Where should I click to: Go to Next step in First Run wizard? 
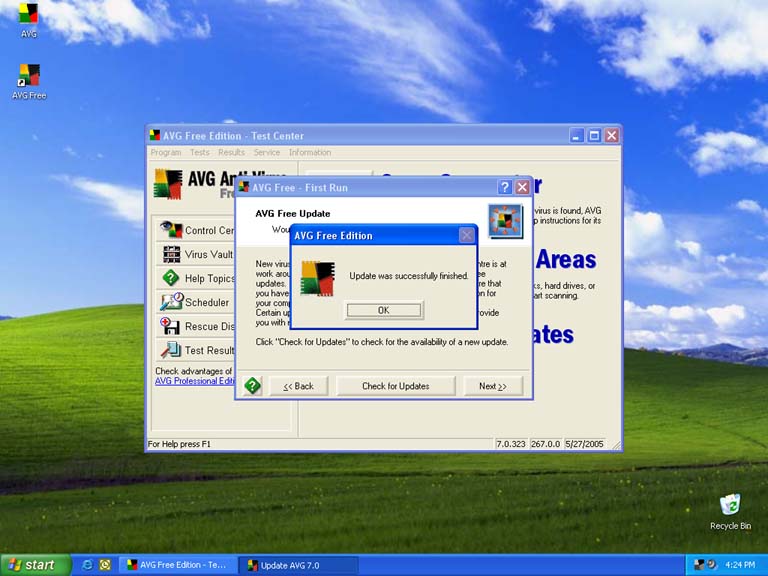pyautogui.click(x=493, y=386)
